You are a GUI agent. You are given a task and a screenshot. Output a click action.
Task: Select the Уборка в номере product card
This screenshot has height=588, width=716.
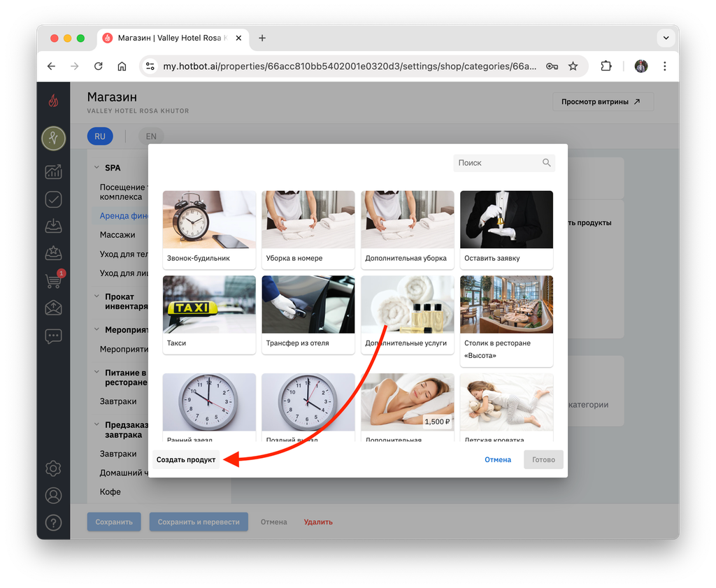pyautogui.click(x=308, y=229)
